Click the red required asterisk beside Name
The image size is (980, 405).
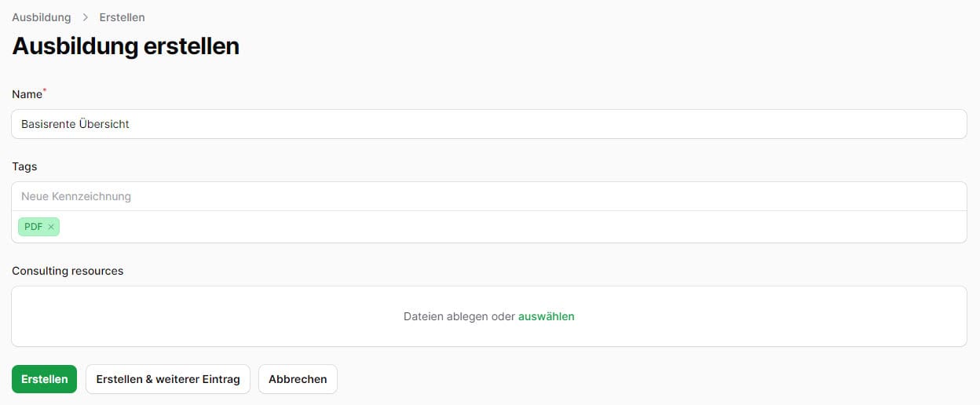coord(45,91)
